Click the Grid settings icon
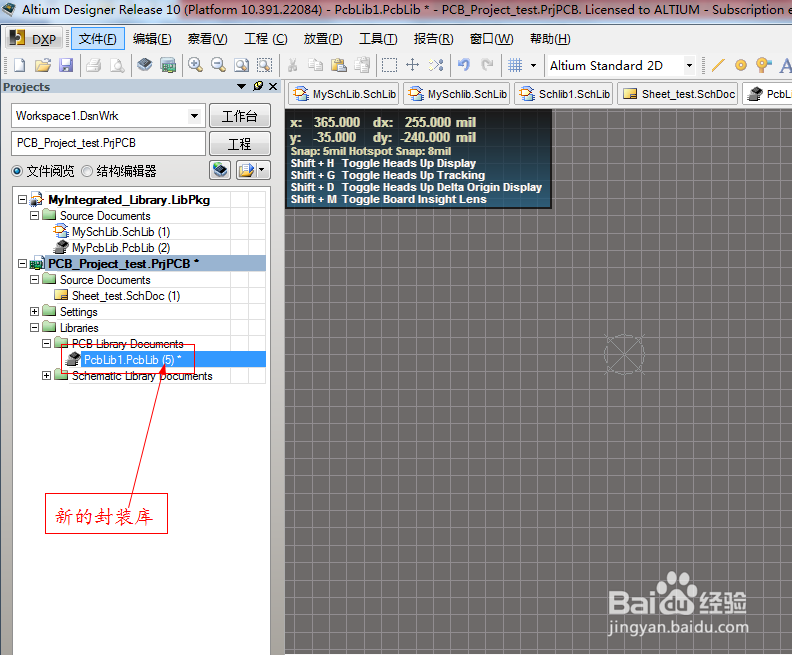 (515, 65)
